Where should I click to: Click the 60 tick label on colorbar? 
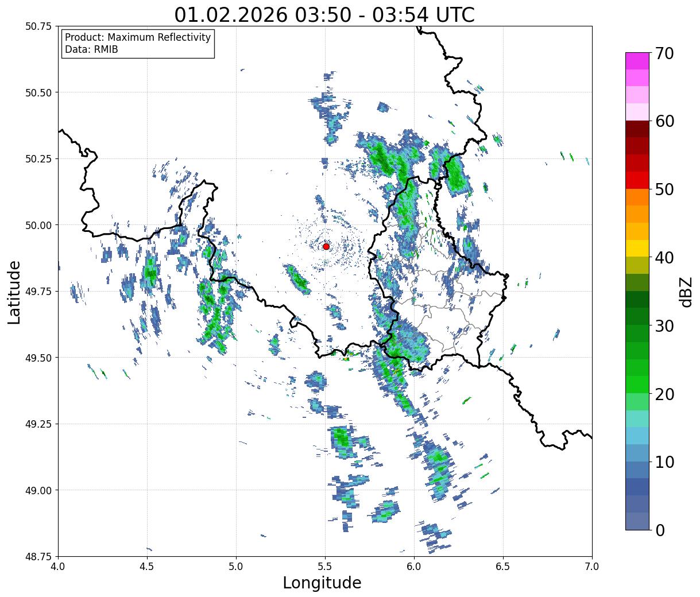tap(665, 121)
